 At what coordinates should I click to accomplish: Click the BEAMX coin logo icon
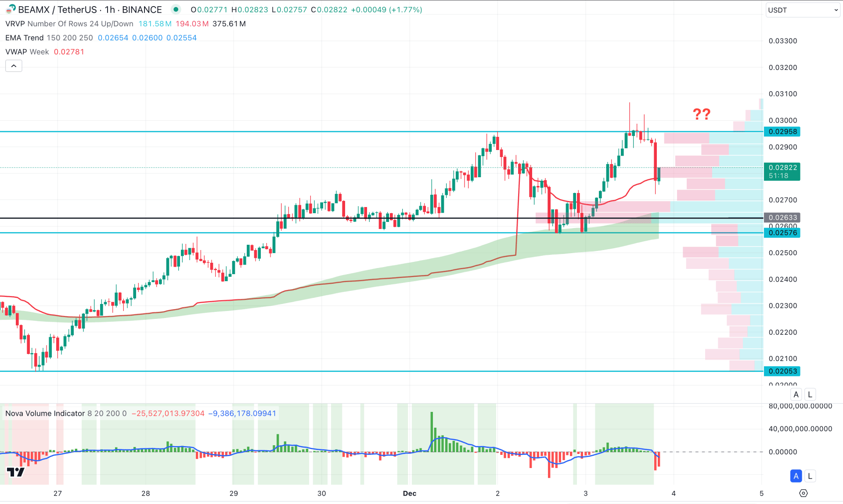pyautogui.click(x=11, y=9)
